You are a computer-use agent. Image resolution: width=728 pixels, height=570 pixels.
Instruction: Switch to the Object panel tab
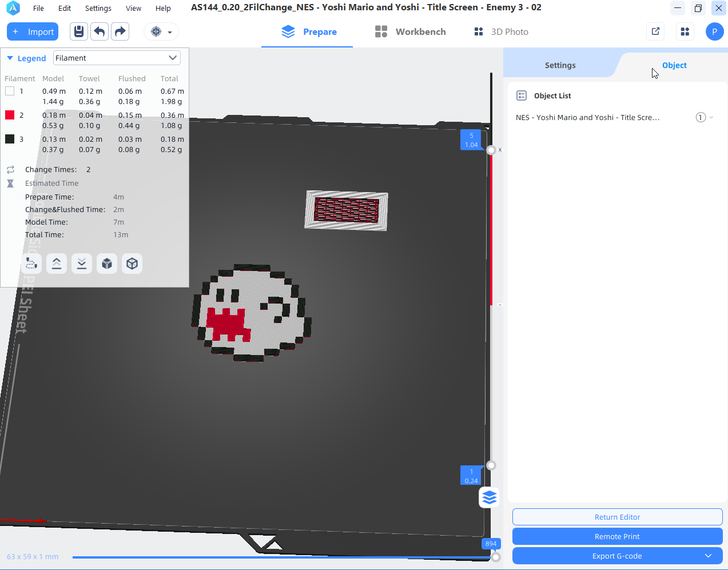(x=674, y=65)
